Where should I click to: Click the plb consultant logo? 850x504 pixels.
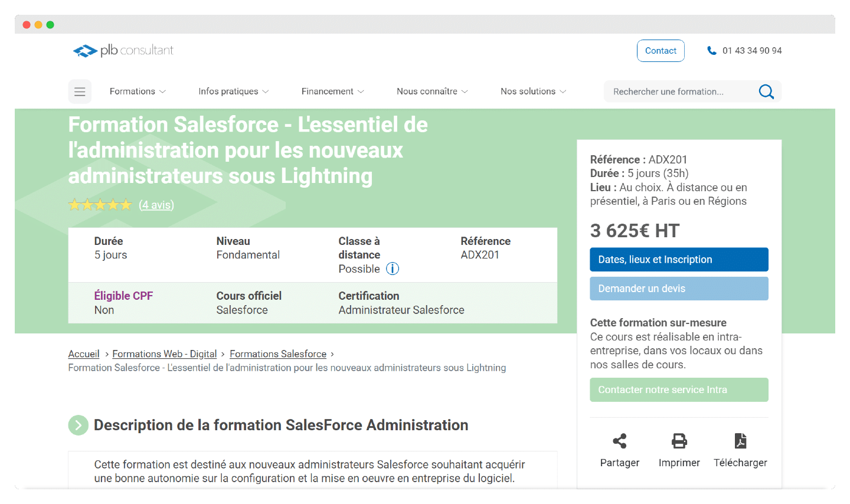tap(123, 51)
